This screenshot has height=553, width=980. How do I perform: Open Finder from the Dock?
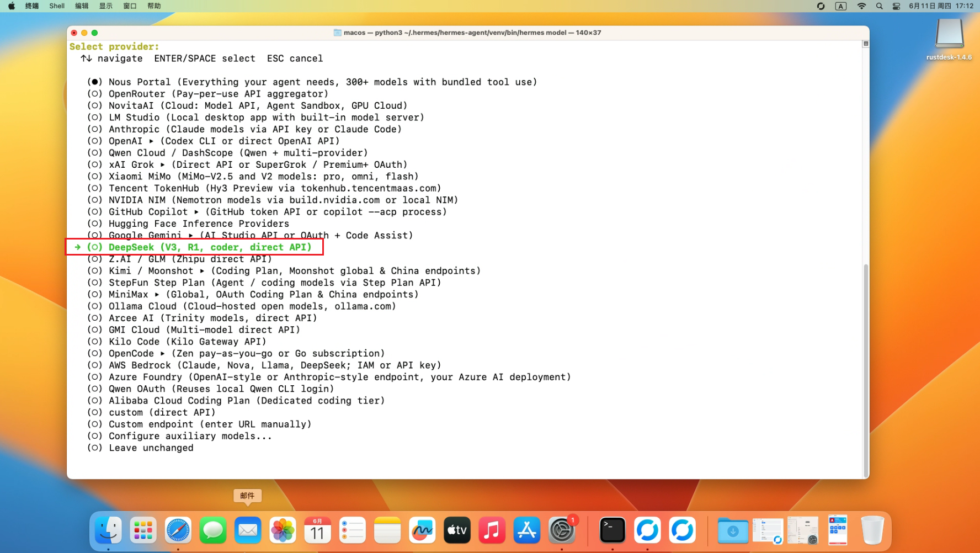pos(108,530)
